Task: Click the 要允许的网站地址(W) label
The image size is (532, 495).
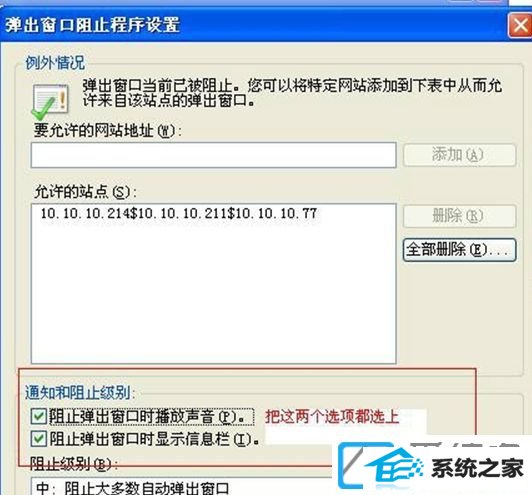Action: (x=108, y=131)
